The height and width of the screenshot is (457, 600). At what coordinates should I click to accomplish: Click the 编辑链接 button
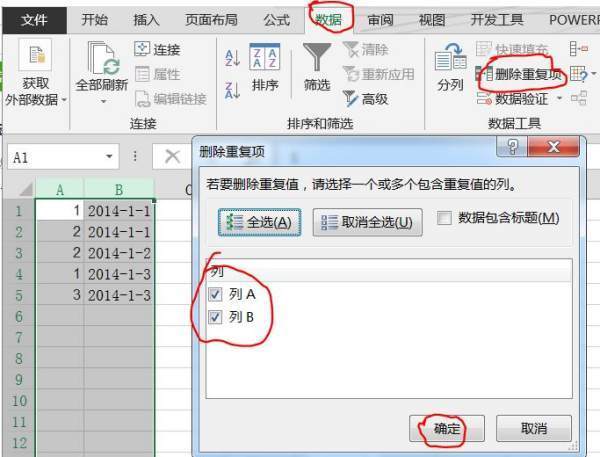tap(171, 99)
